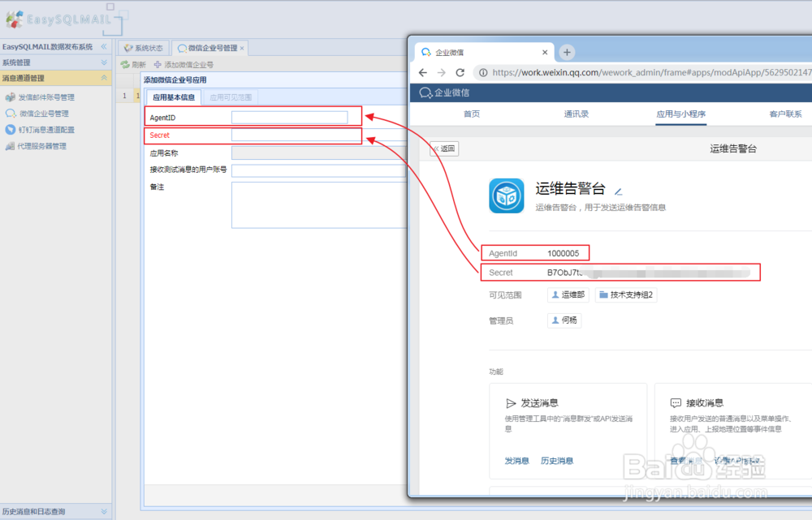Open 代理服务器管理 in sidebar
The width and height of the screenshot is (812, 520).
[42, 147]
